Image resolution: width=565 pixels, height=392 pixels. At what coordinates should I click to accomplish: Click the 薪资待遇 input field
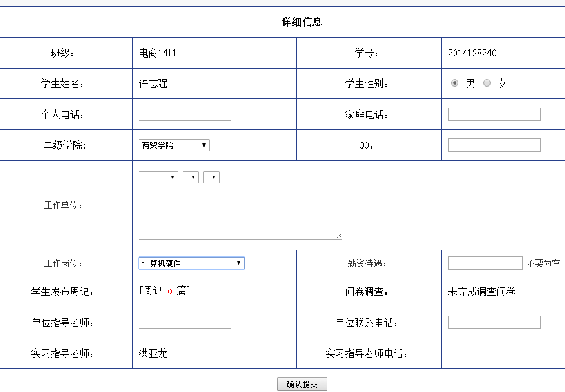pyautogui.click(x=486, y=263)
